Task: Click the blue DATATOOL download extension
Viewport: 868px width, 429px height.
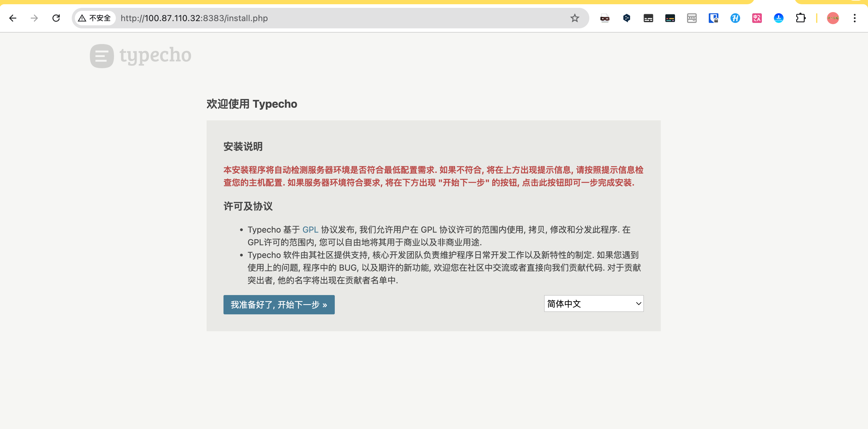Action: 778,18
